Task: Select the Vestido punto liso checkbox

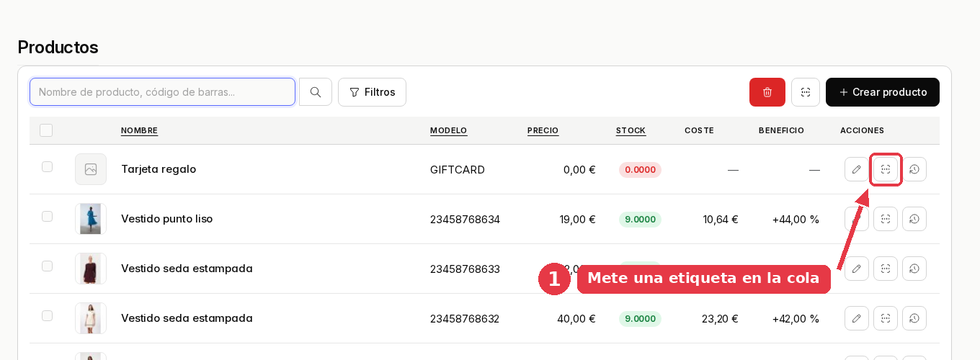Action: pos(47,217)
